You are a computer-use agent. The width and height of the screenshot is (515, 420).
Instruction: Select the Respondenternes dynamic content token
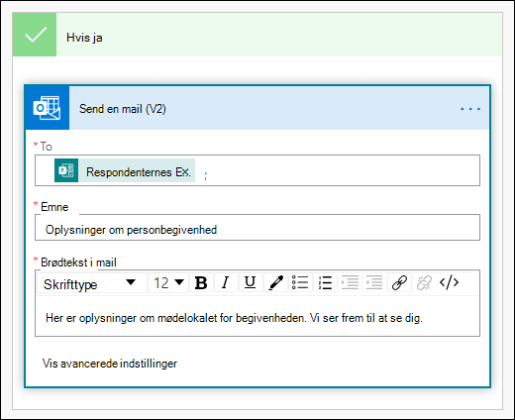click(x=125, y=170)
